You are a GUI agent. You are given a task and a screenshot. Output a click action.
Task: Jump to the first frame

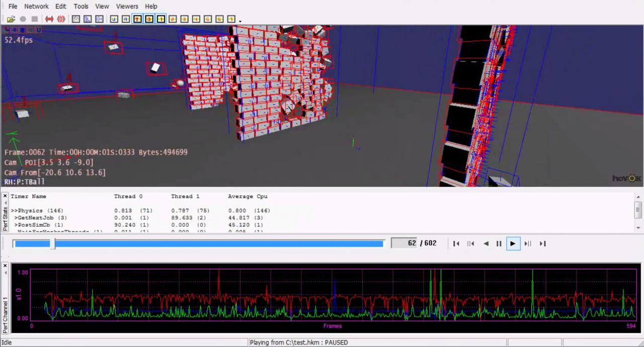[x=456, y=244]
